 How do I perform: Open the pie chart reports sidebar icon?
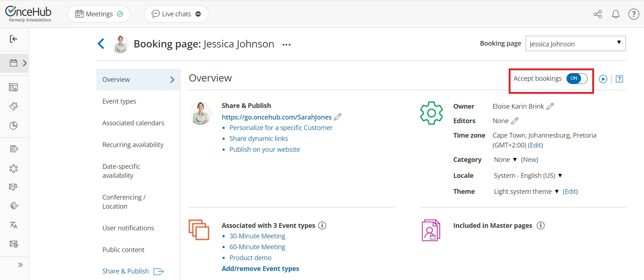[14, 126]
